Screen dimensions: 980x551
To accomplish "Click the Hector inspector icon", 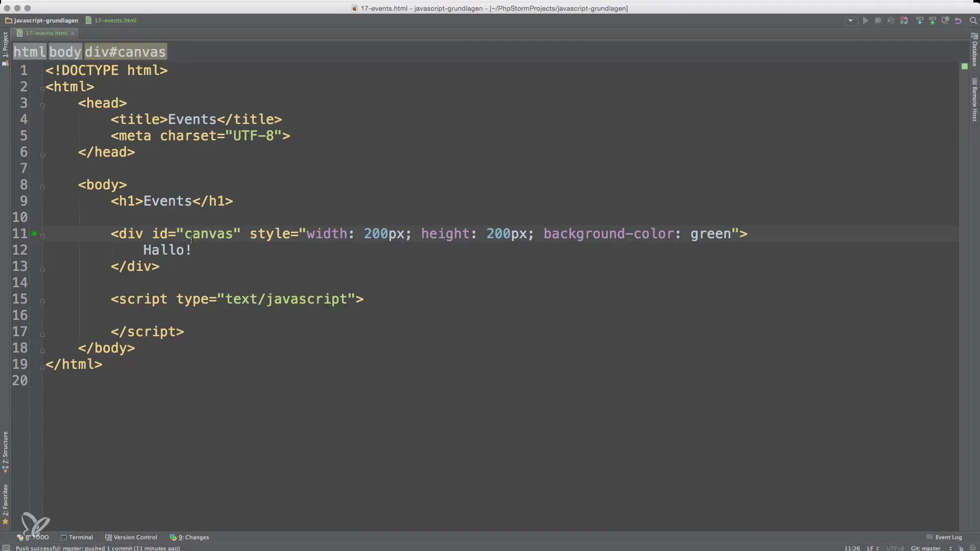I will point(972,548).
